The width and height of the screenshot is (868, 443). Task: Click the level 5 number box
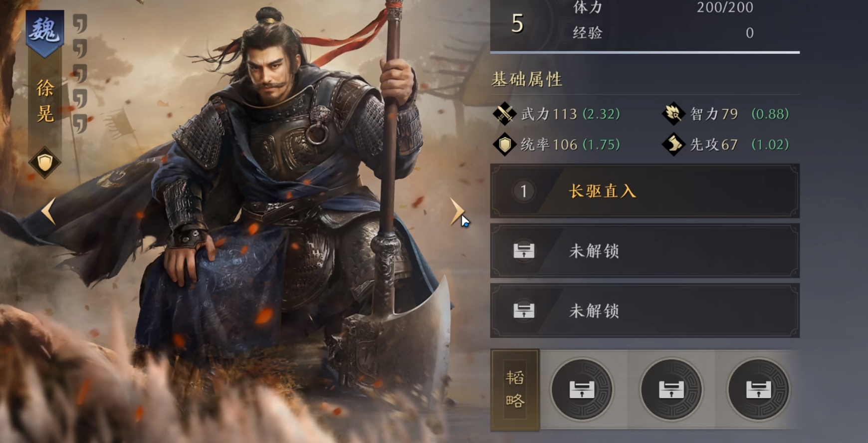pos(518,23)
